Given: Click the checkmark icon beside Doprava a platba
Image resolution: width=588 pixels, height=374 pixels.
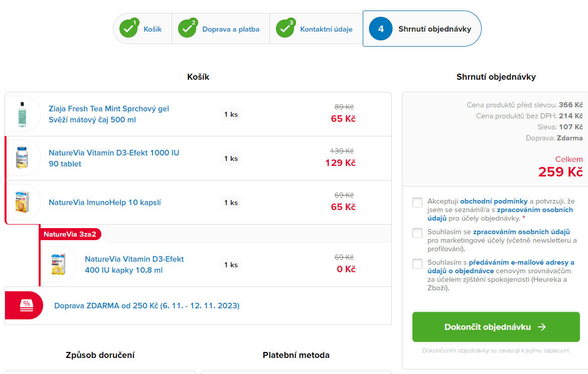Looking at the screenshot, I should [x=188, y=29].
